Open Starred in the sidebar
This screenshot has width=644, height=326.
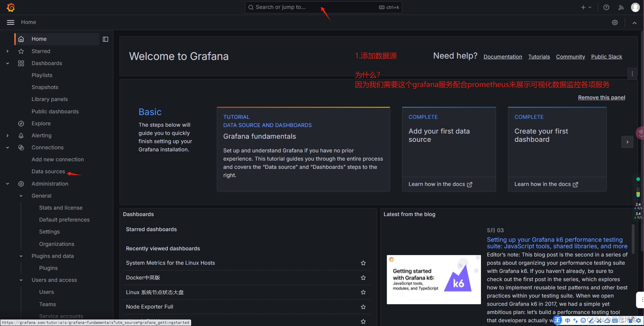click(x=41, y=51)
